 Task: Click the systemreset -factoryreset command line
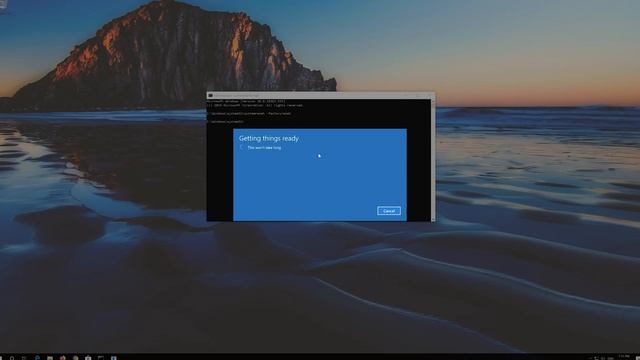click(249, 113)
